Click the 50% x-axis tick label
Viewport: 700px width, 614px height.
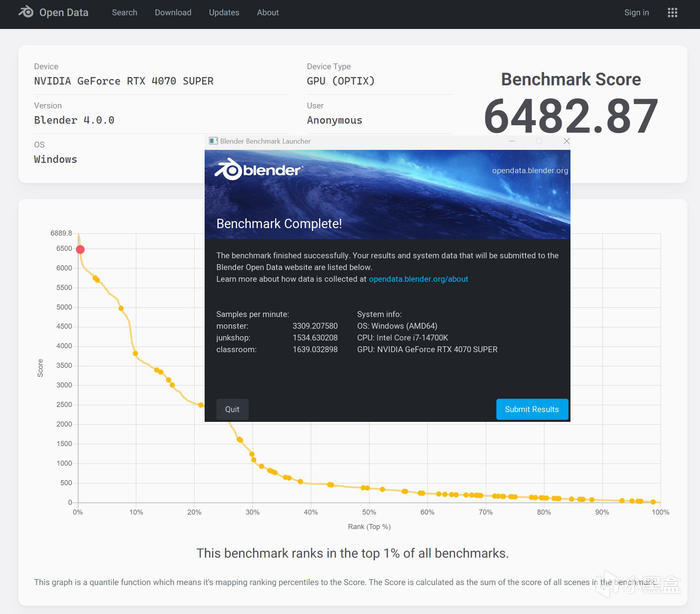369,512
